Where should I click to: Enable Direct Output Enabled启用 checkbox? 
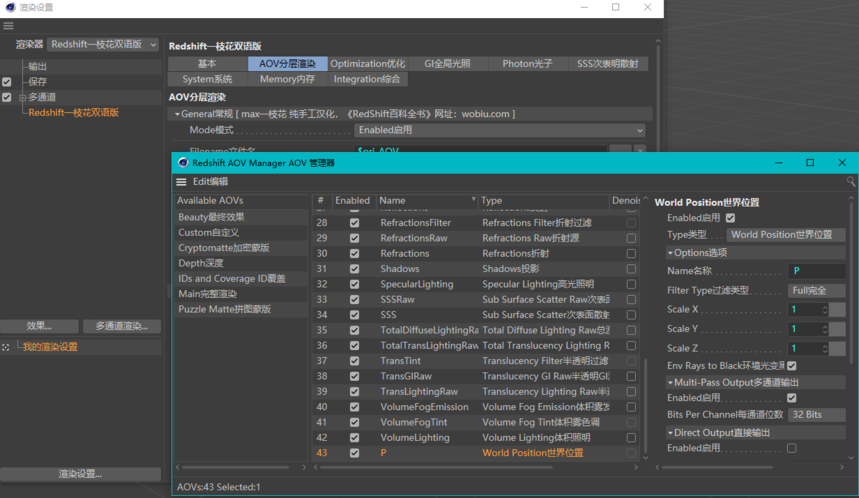tap(792, 448)
